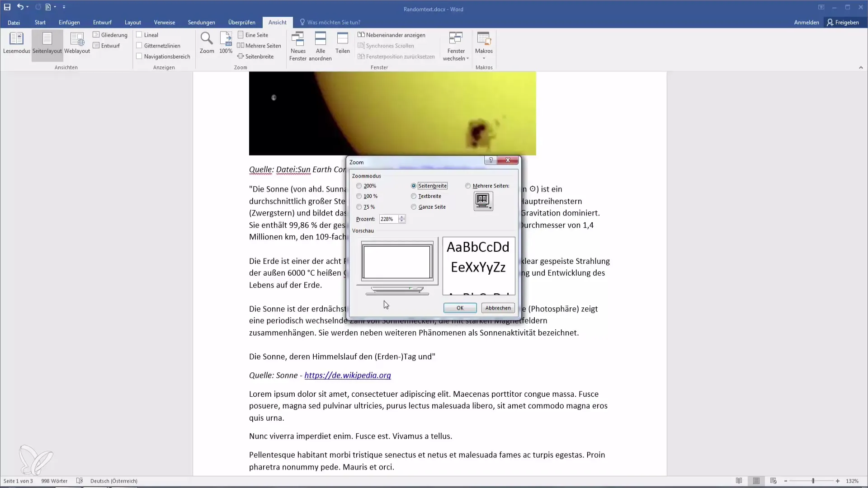Screen dimensions: 868x488
Task: Increase the Prozent spinner value
Action: pos(402,217)
